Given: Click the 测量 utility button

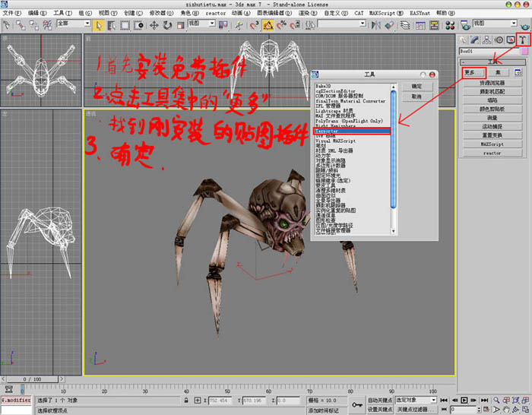Looking at the screenshot, I should pos(492,118).
